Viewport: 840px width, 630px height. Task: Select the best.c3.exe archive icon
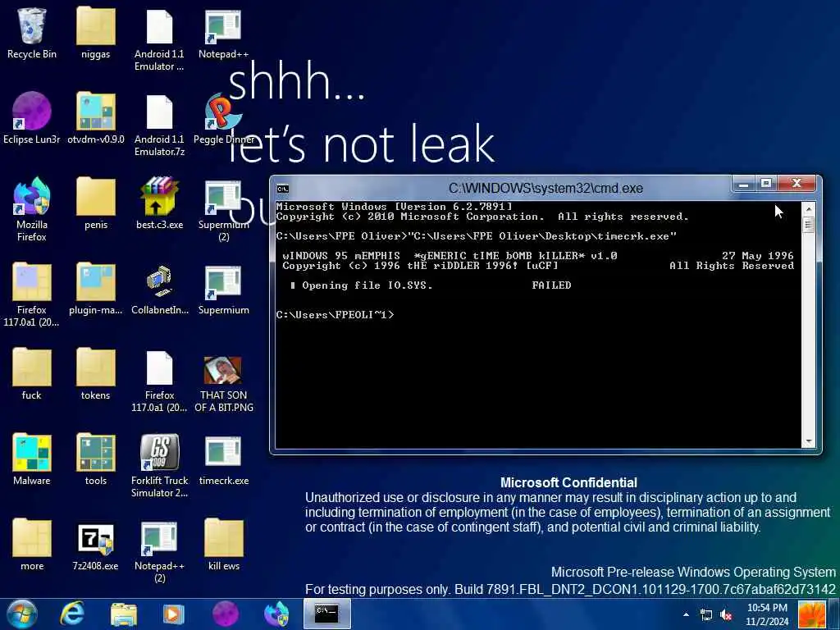[159, 203]
